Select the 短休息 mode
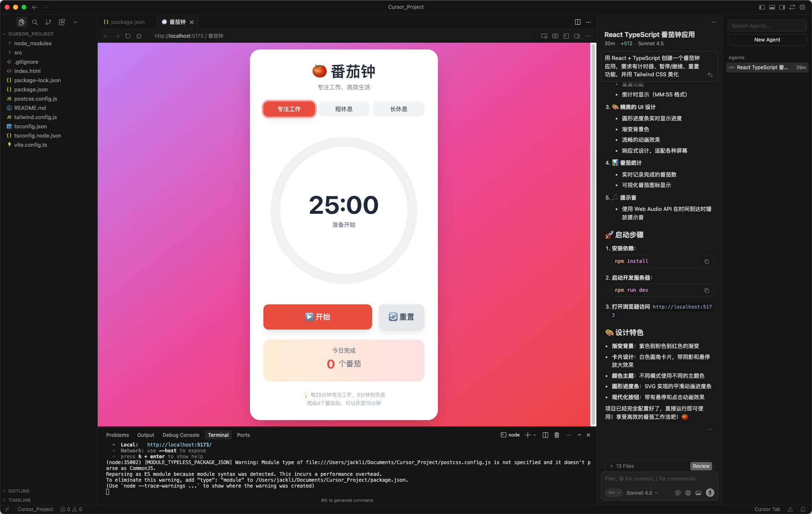Screen dimensions: 812x514 click(344, 109)
